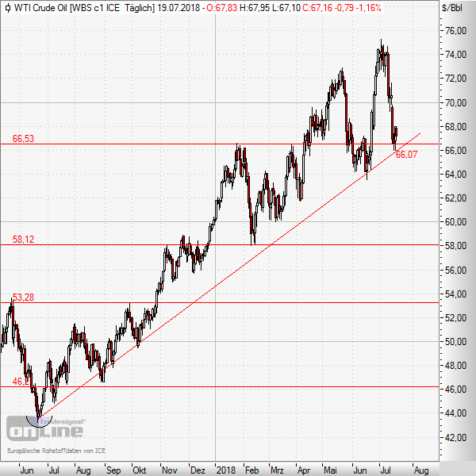Image resolution: width=476 pixels, height=476 pixels.
Task: Click the 56,00 price axis label
Action: (455, 270)
